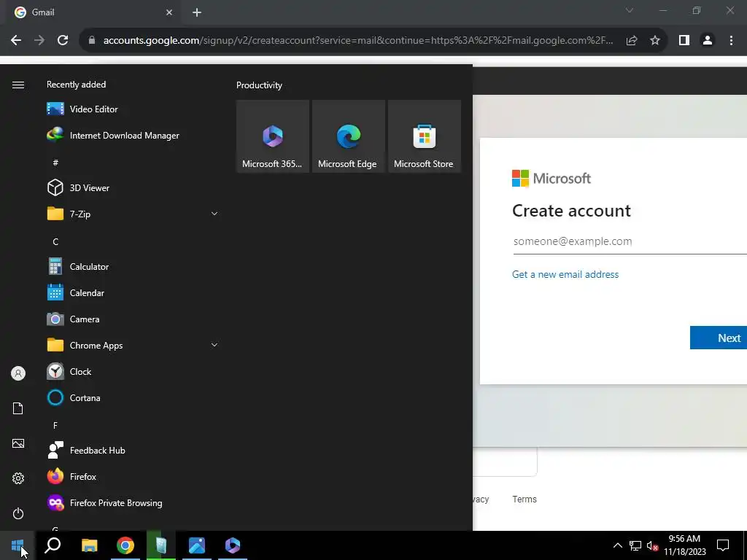Launch Microsoft Edge tile

pos(348,136)
